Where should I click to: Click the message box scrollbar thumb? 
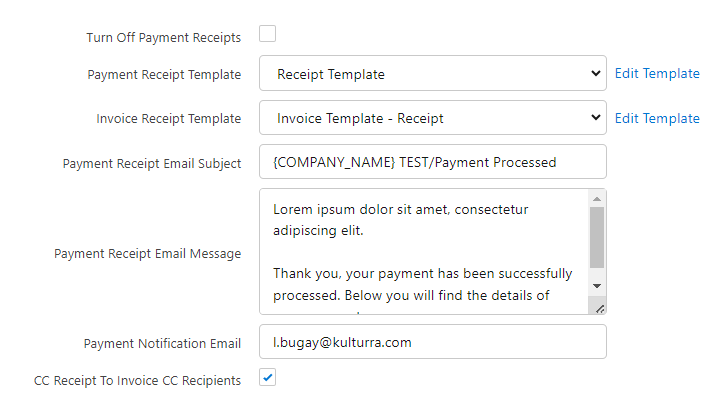click(x=597, y=235)
